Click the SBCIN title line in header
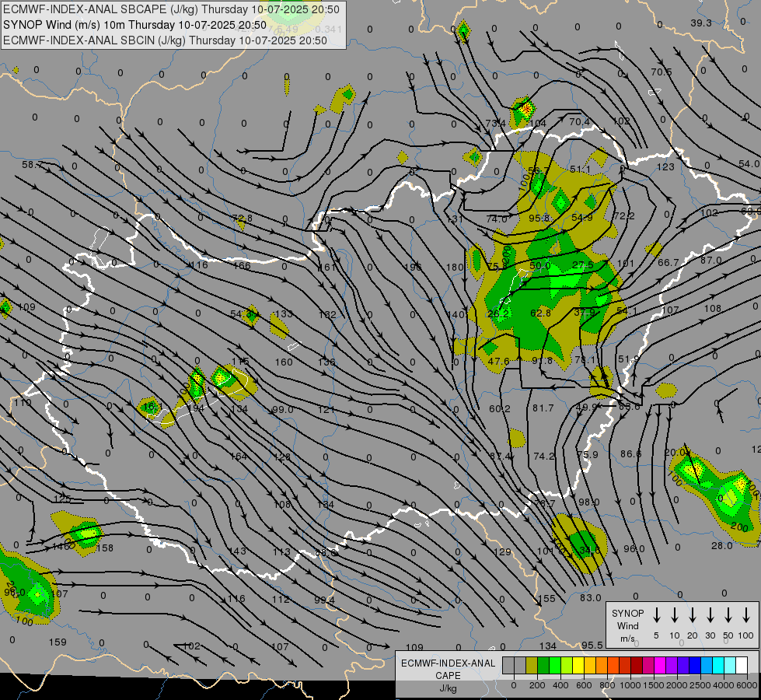Image resolution: width=761 pixels, height=700 pixels. tap(165, 40)
